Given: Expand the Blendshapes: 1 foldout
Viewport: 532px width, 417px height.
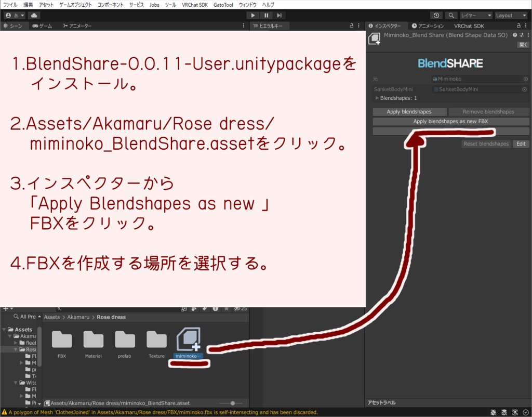Looking at the screenshot, I should (377, 98).
